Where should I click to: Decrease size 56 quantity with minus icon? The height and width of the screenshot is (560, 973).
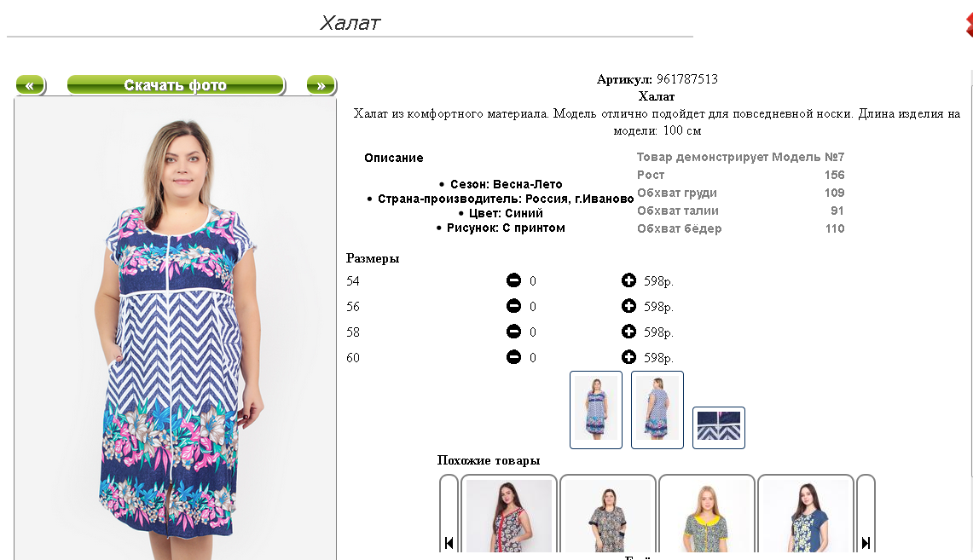[x=514, y=306]
